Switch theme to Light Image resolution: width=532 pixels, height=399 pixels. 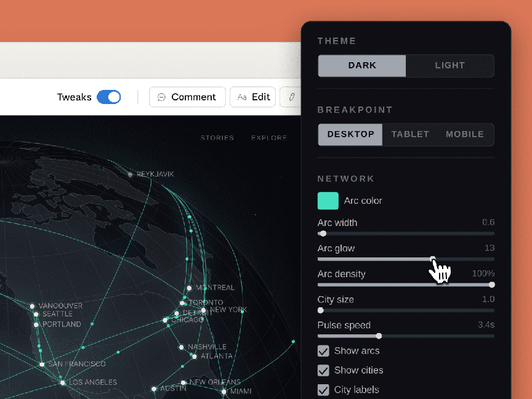click(449, 65)
